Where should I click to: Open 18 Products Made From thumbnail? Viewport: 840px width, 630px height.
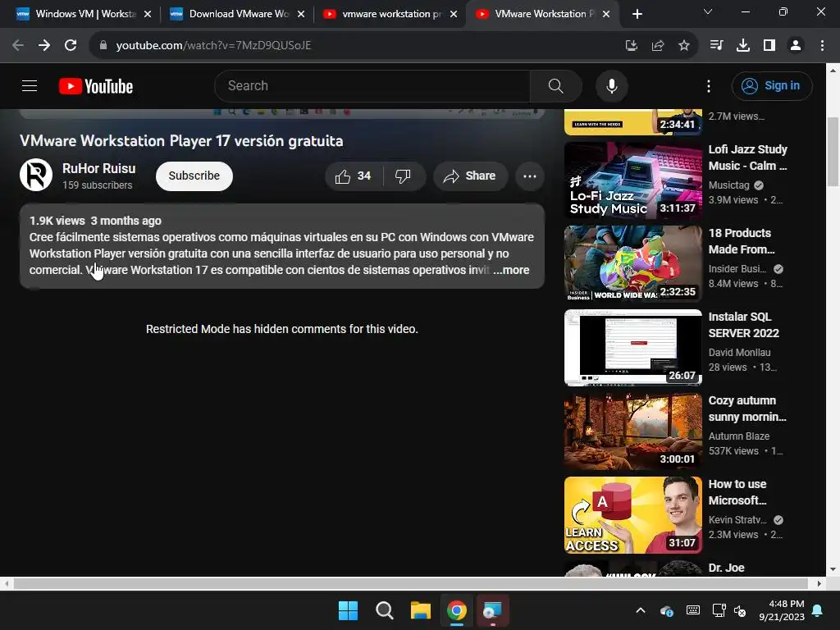tap(632, 263)
